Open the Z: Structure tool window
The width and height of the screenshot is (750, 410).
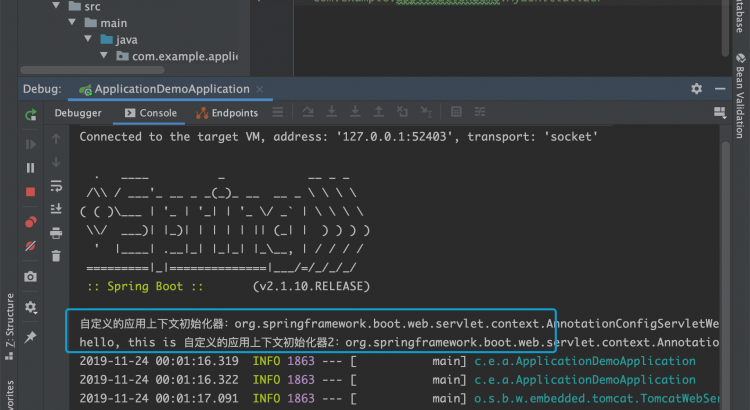click(x=9, y=325)
